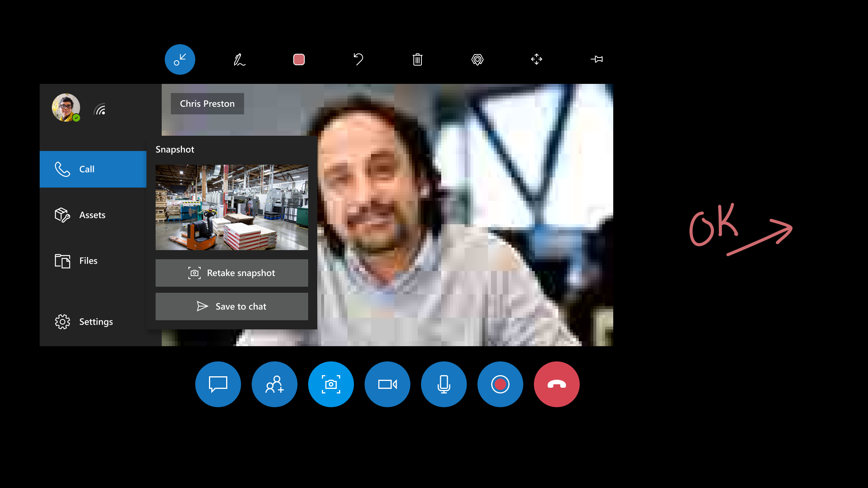This screenshot has height=488, width=868.
Task: Open the Assets section
Action: [x=92, y=215]
